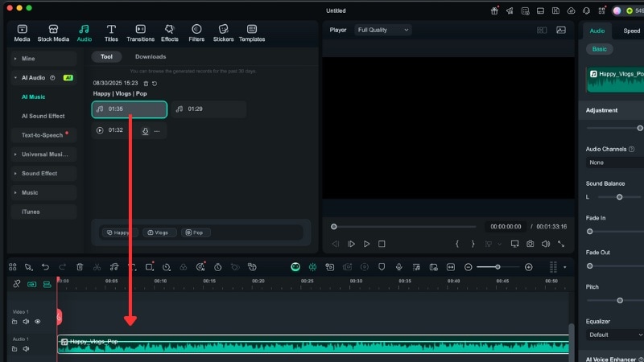Click the snapshot camera icon under player
This screenshot has height=362, width=644.
tap(530, 244)
